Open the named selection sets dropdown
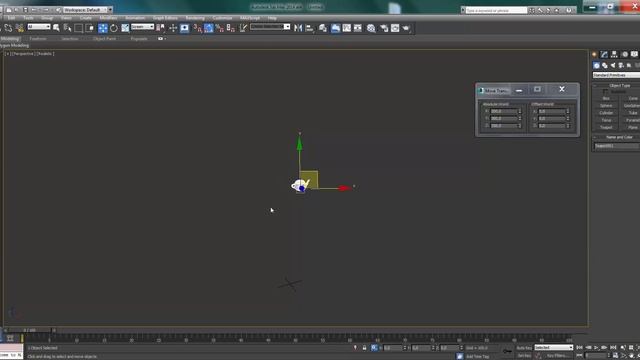 270,27
